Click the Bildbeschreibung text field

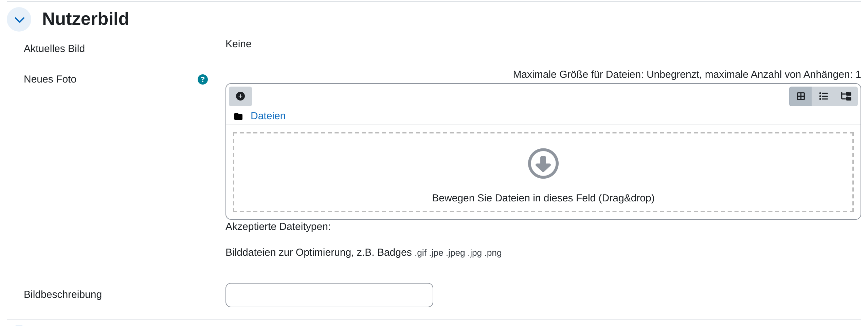329,295
